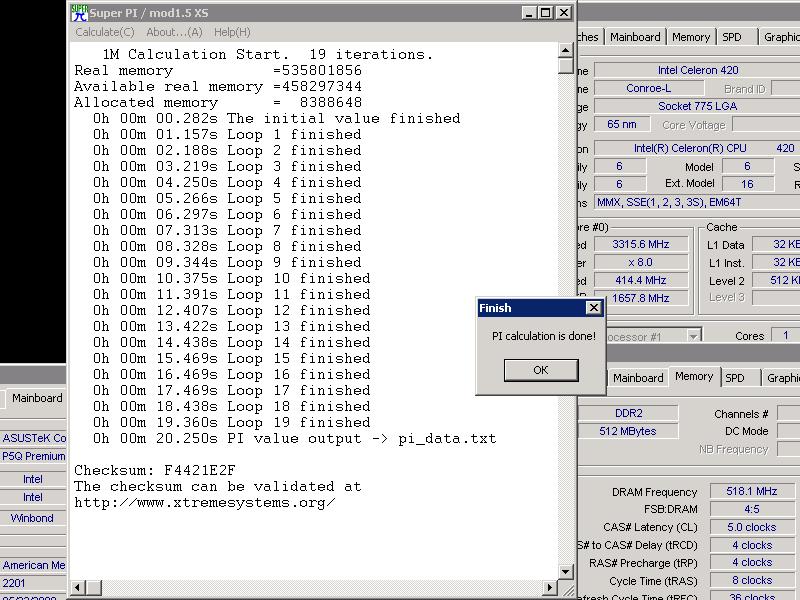800x600 pixels.
Task: Click the 1M Calculation Start line
Action: point(268,54)
